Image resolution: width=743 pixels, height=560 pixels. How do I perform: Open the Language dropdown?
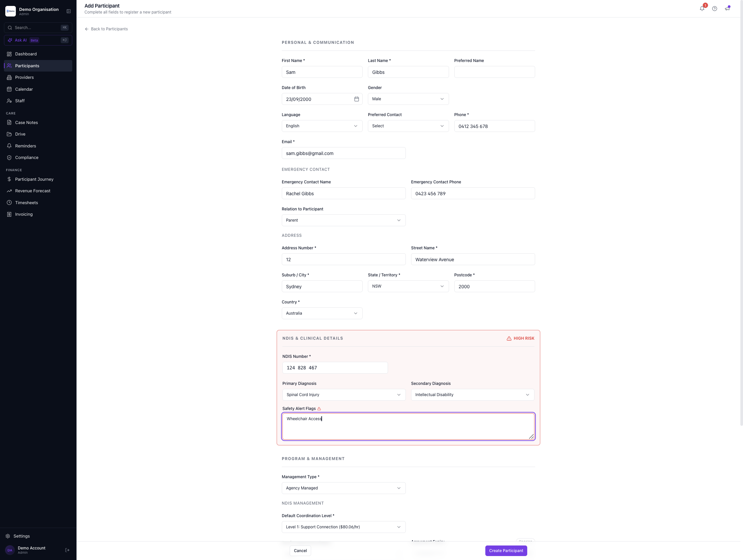(322, 126)
